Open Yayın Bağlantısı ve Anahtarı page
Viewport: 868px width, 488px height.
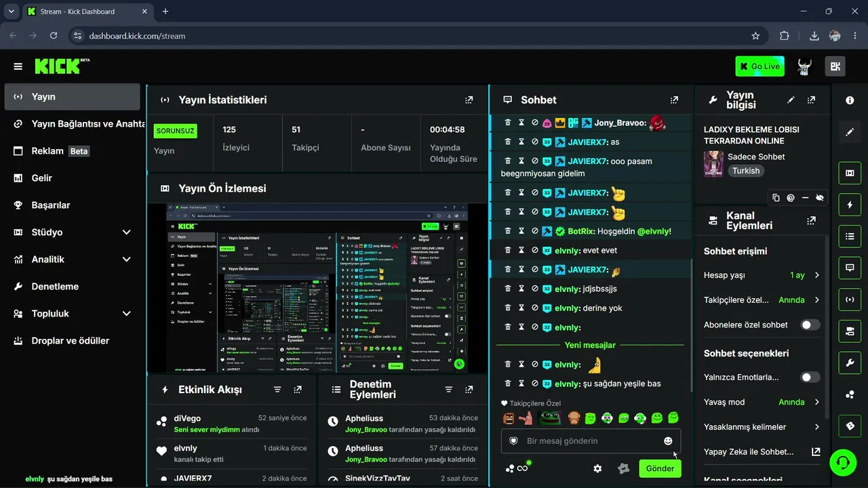click(x=72, y=124)
